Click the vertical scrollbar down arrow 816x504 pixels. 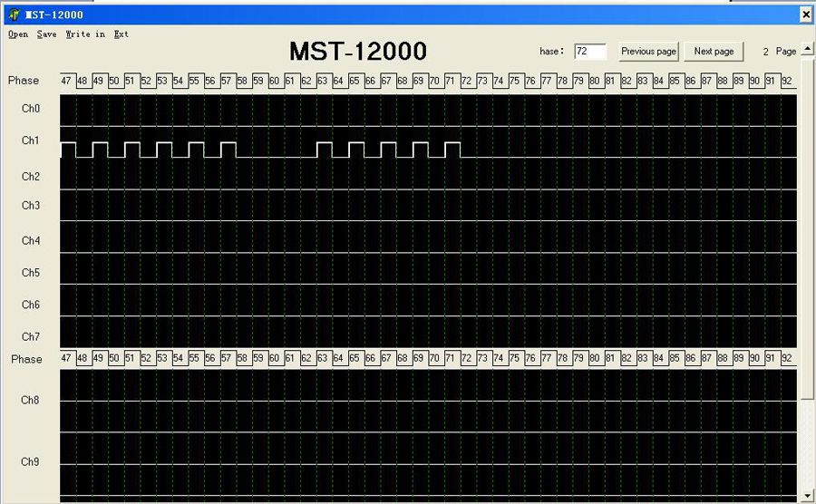808,496
